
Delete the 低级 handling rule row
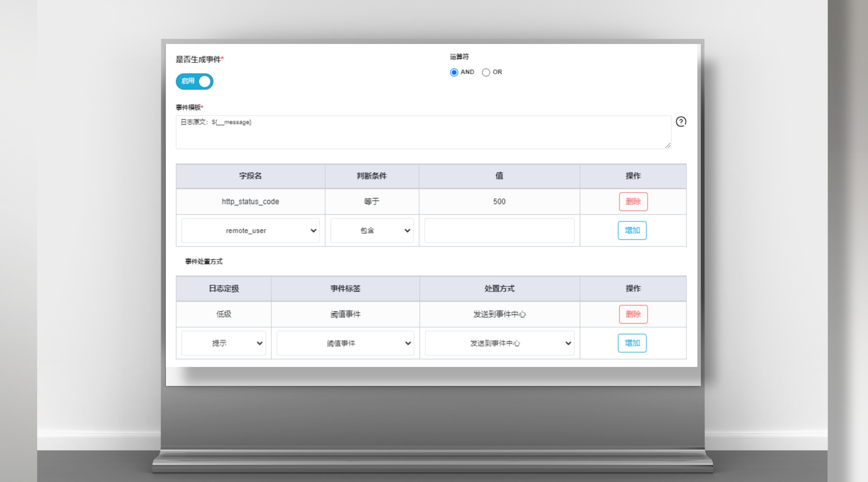point(633,314)
